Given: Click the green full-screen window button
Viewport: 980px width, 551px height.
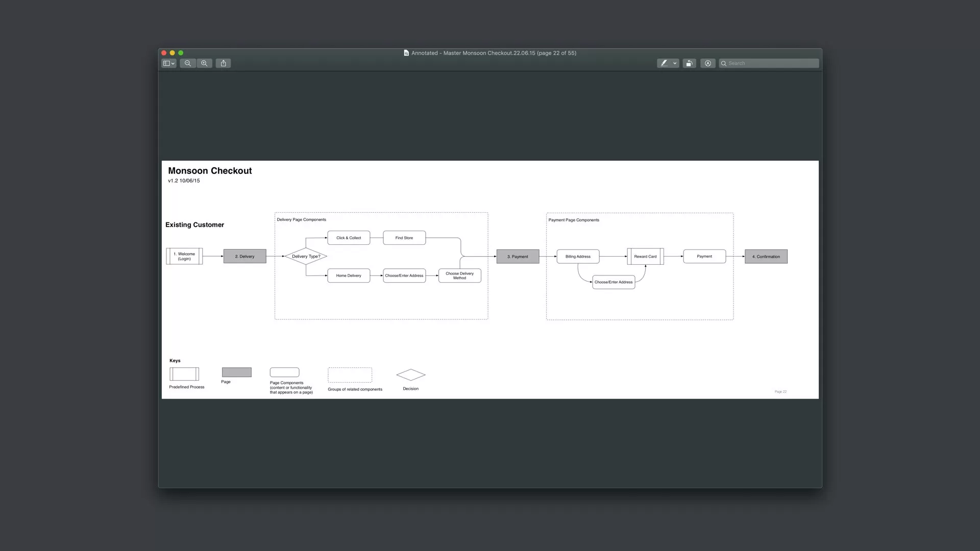Looking at the screenshot, I should pos(181,53).
